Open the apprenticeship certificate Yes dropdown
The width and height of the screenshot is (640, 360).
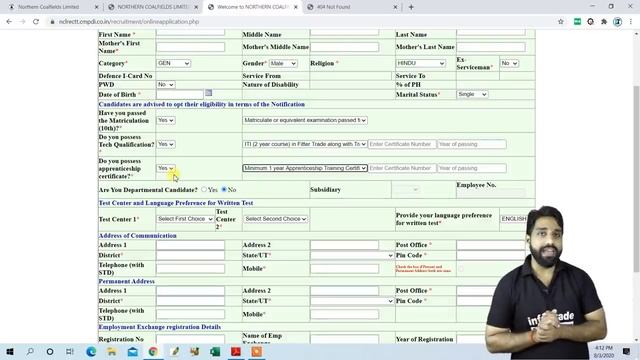click(166, 168)
